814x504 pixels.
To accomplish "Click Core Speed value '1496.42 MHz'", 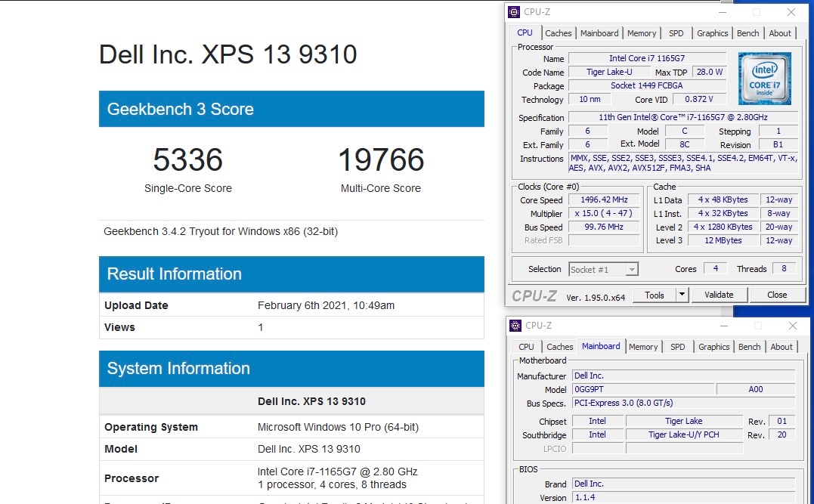I will tap(605, 199).
